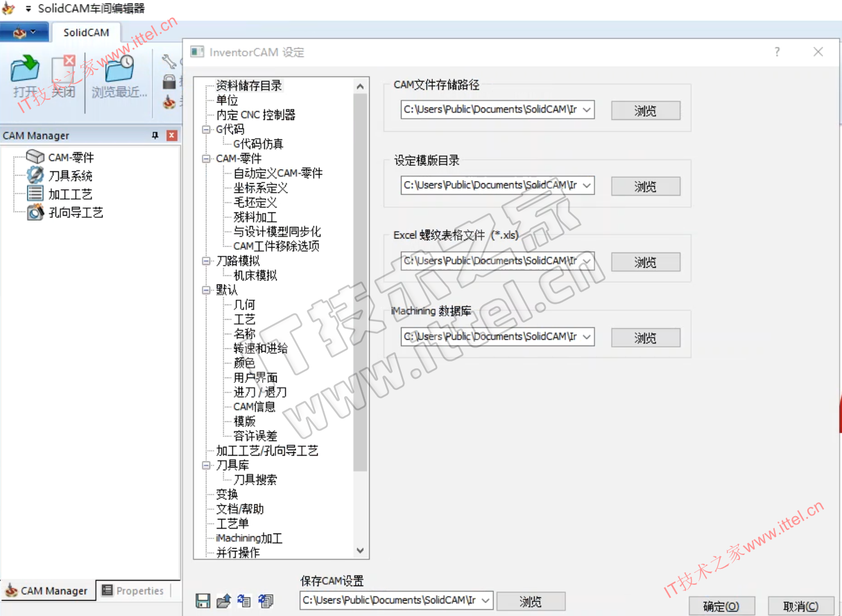Select 几何 in settings tree
The image size is (842, 616).
point(244,305)
